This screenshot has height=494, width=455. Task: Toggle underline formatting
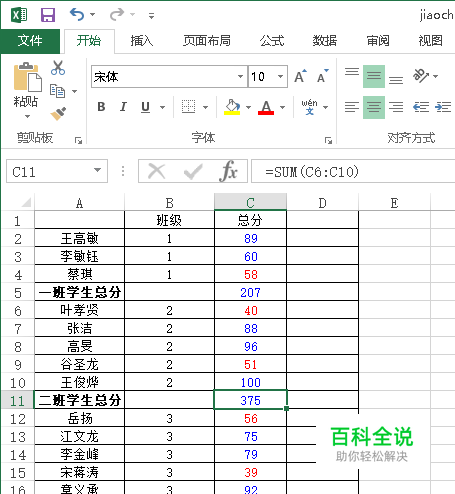point(145,107)
